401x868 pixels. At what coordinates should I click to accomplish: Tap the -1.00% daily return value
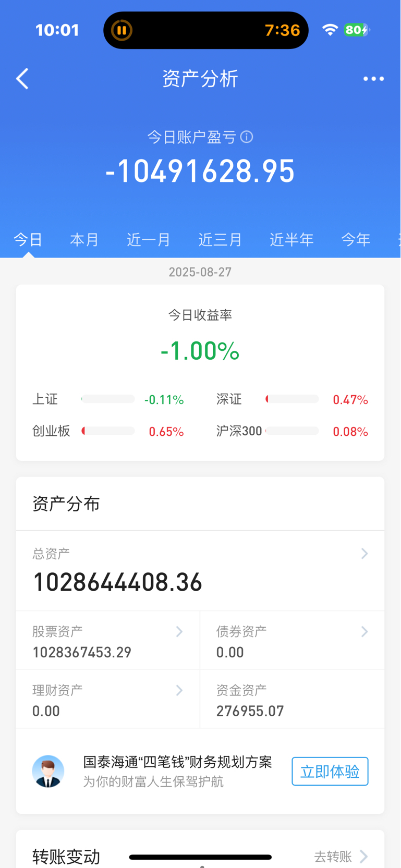pyautogui.click(x=200, y=350)
